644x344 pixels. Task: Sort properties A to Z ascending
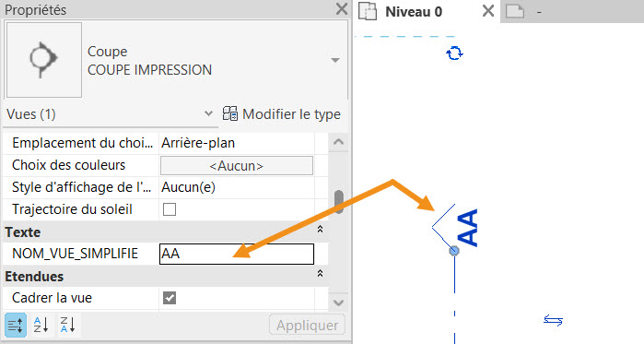coord(41,325)
